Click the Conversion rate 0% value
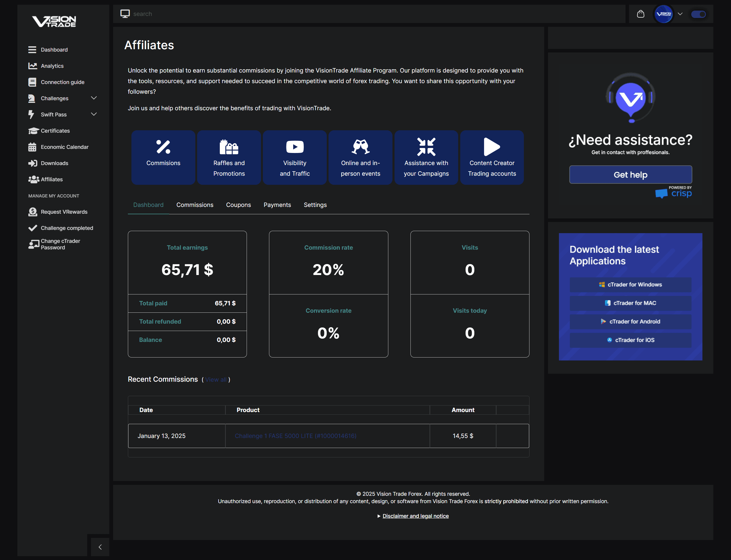The height and width of the screenshot is (560, 731). [328, 333]
